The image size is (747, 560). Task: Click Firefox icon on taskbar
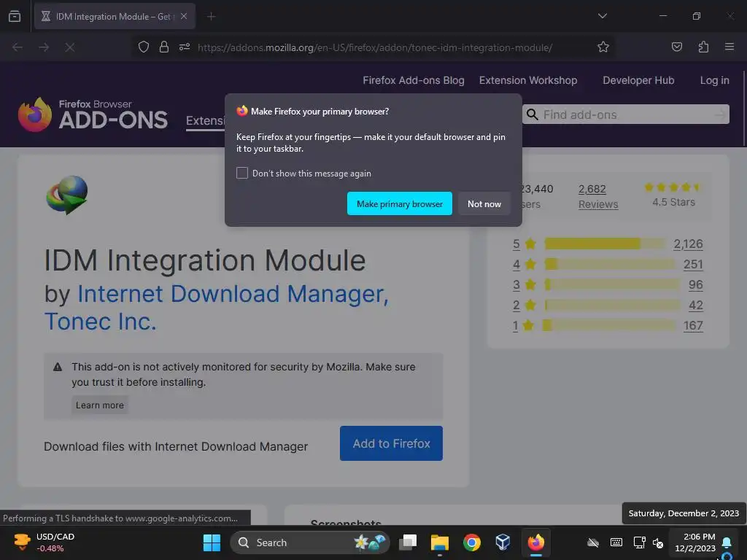[535, 542]
